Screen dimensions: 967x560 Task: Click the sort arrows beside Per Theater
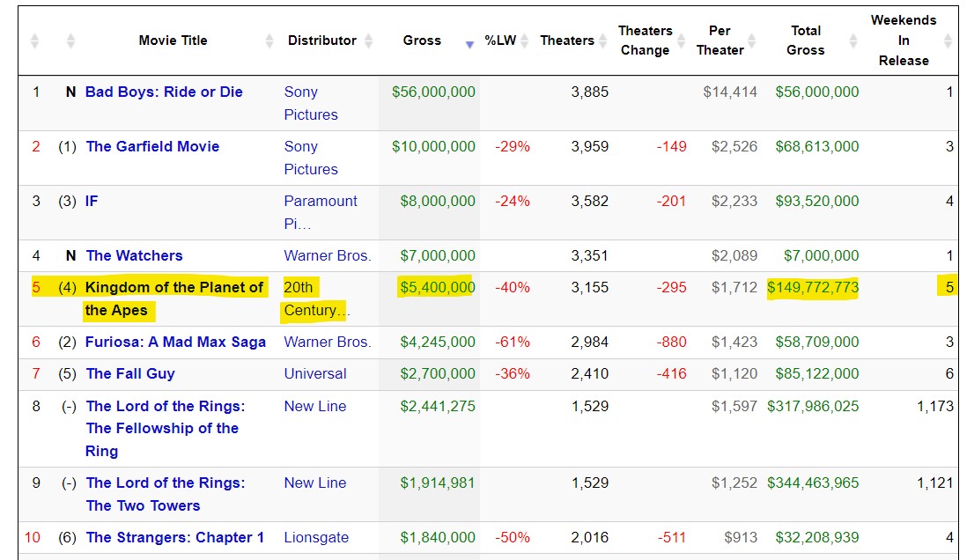(754, 41)
